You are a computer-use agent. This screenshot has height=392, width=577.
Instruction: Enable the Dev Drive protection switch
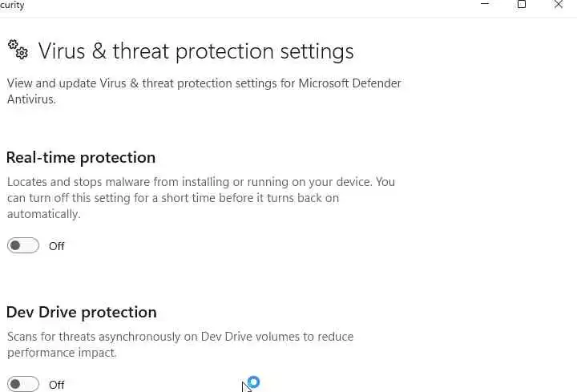click(23, 384)
